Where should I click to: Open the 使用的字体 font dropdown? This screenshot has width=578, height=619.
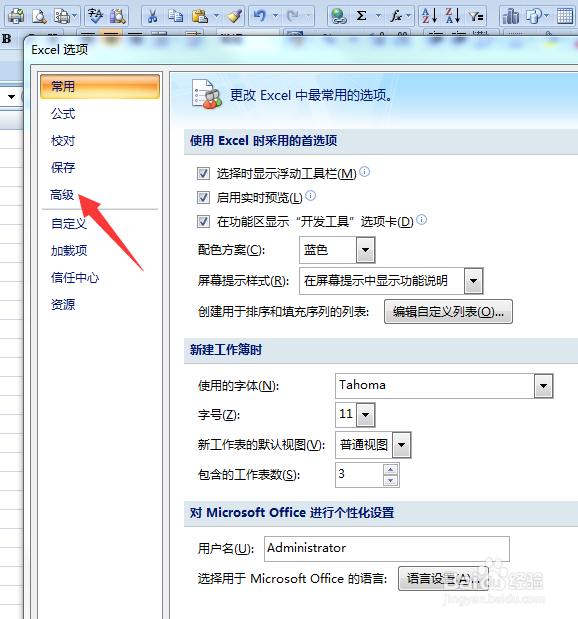pyautogui.click(x=544, y=386)
